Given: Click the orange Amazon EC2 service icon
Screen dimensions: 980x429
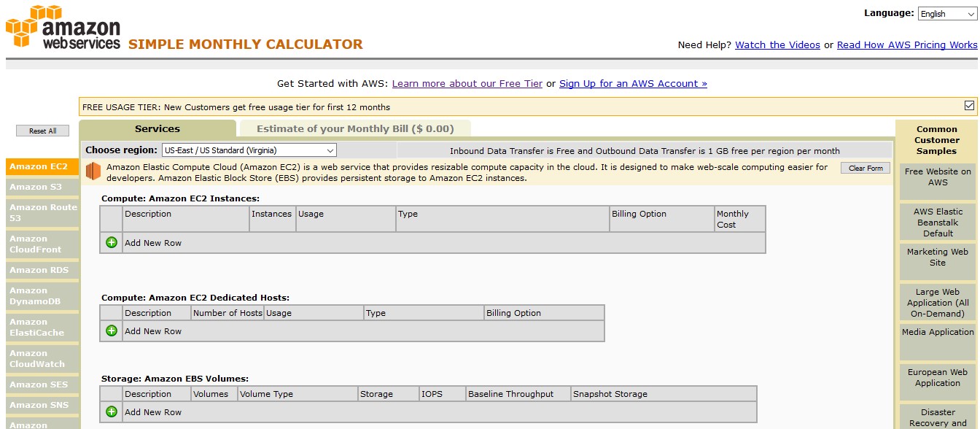Looking at the screenshot, I should (93, 172).
